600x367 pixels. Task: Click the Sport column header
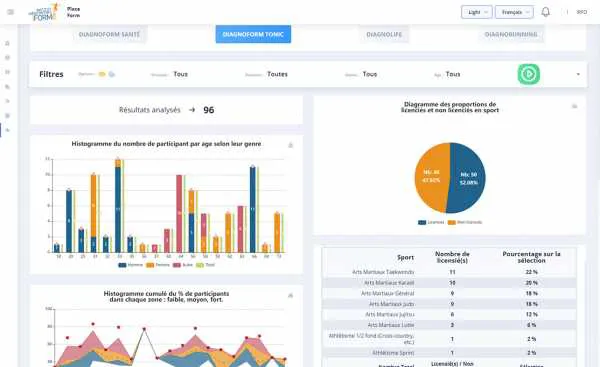(405, 257)
